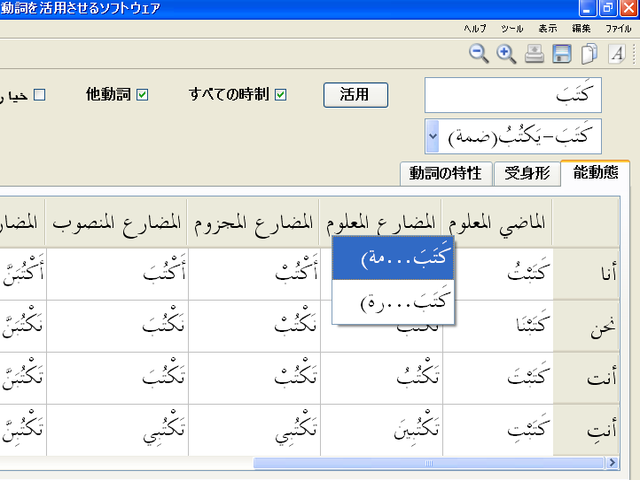
Task: Select the highlighted كَتَبَ...مة dropdown option
Action: coord(393,258)
